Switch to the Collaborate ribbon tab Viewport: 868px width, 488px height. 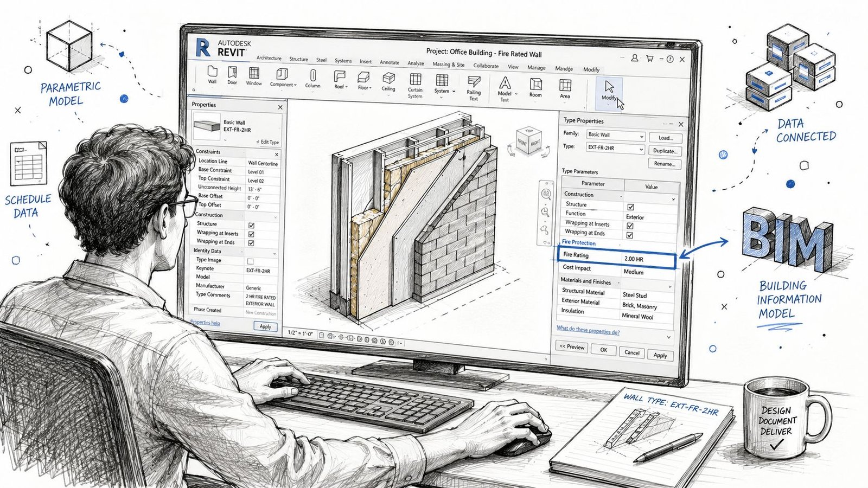486,66
